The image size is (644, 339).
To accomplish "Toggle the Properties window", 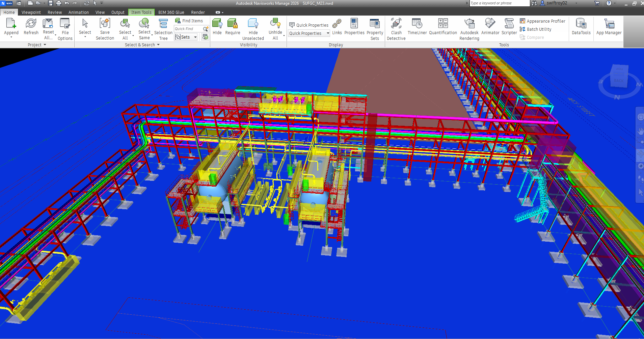I will tap(354, 27).
